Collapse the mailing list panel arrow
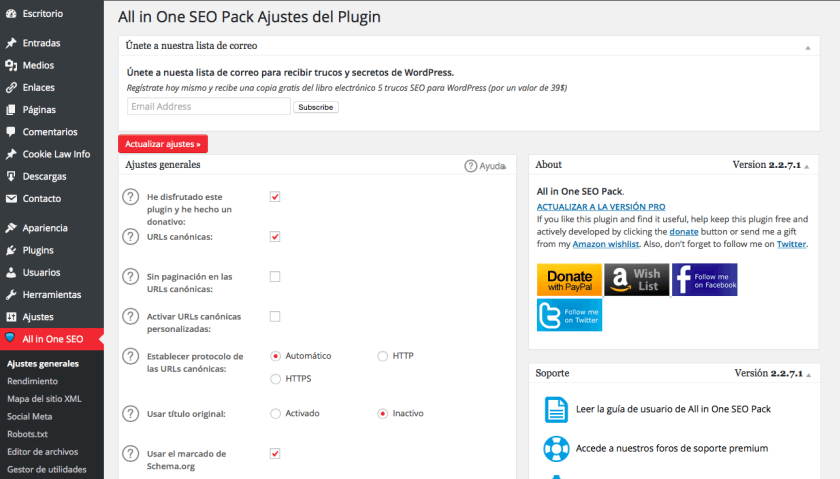The height and width of the screenshot is (479, 840). tap(808, 48)
